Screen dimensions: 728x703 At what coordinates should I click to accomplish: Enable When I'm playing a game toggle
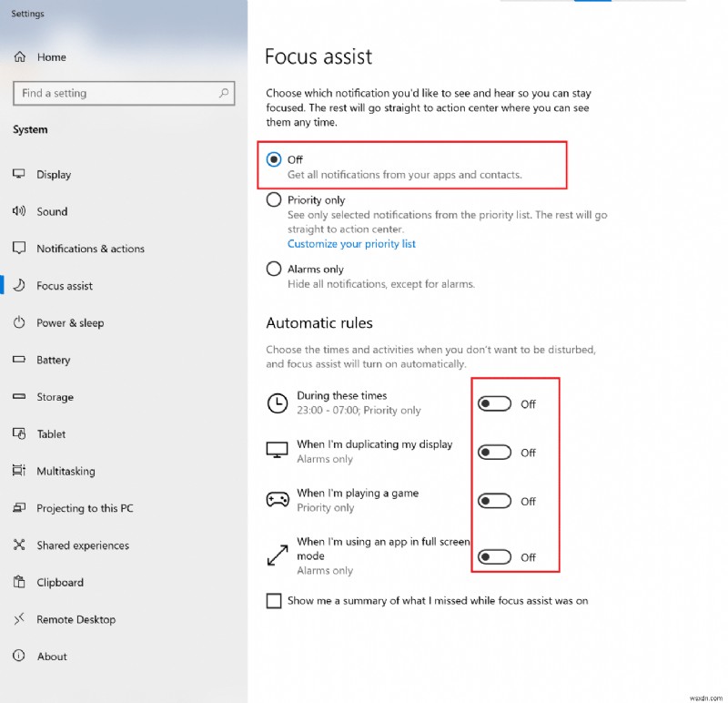[495, 501]
